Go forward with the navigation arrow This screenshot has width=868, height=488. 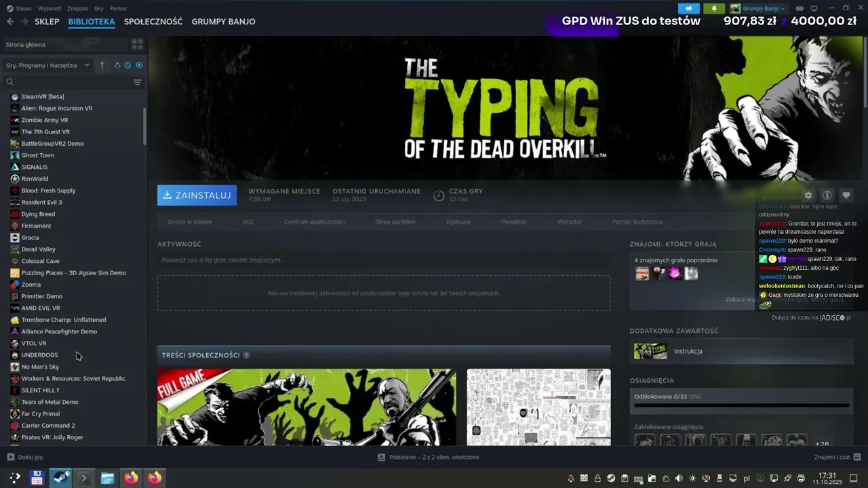coord(24,22)
